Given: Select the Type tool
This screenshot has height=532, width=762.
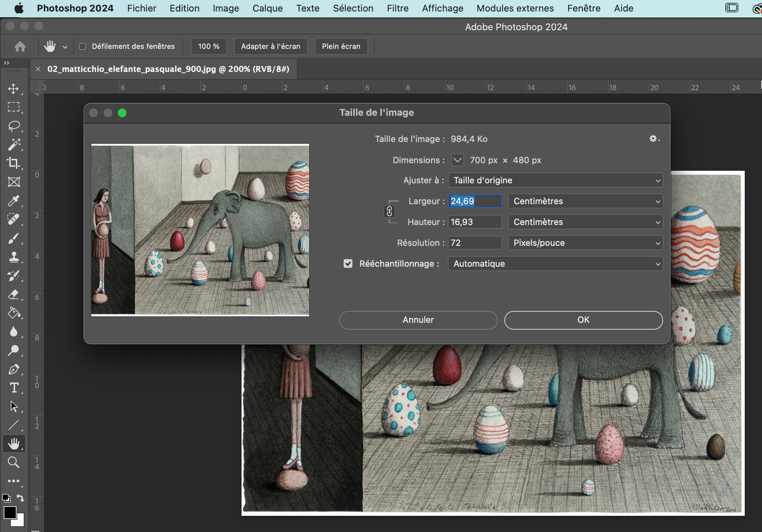Looking at the screenshot, I should click(14, 388).
